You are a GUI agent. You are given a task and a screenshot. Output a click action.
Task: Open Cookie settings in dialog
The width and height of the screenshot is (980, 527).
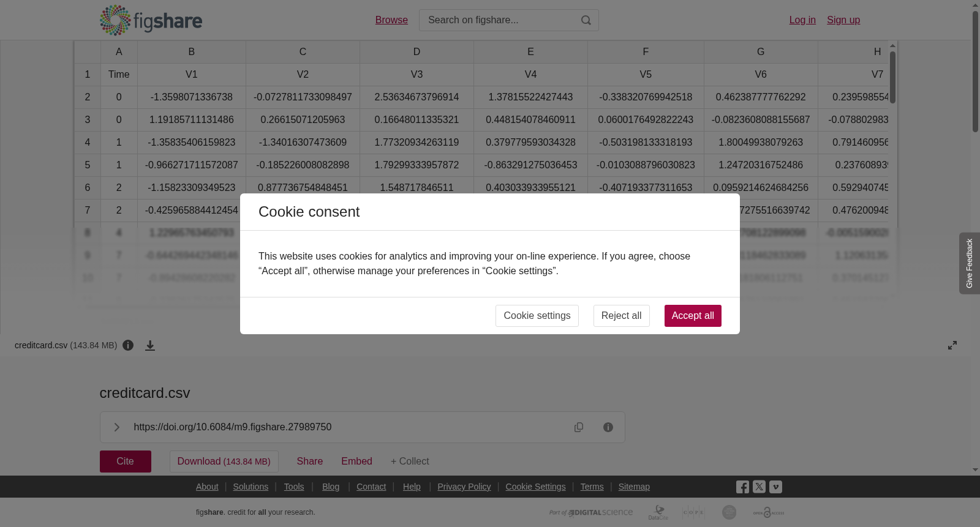coord(537,316)
